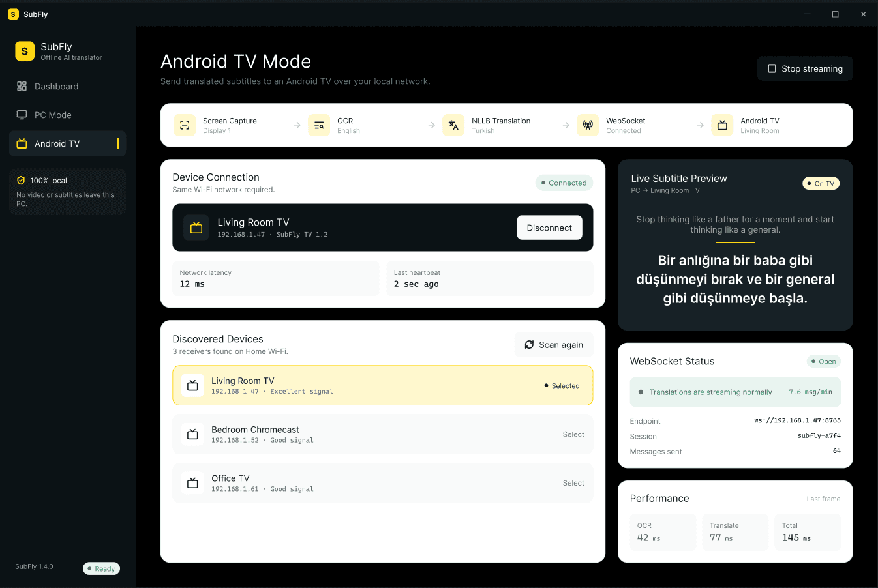This screenshot has width=878, height=588.
Task: Click the SubFly logo in the sidebar
Action: pos(25,51)
